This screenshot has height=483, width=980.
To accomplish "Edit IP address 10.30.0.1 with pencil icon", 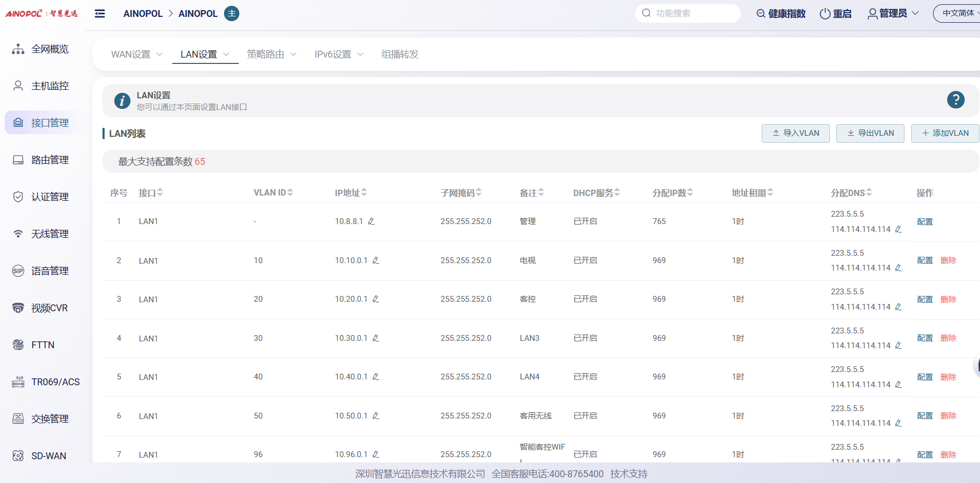I will (376, 338).
